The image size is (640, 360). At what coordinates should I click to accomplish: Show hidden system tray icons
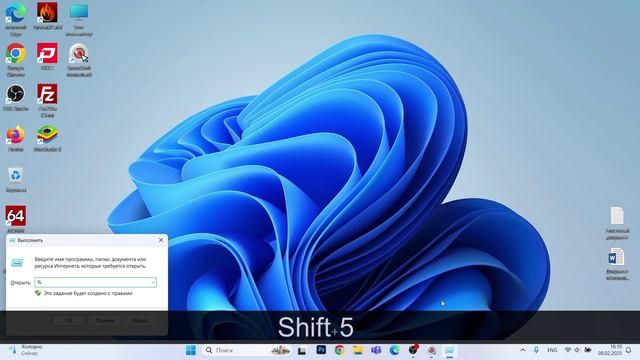tap(523, 350)
